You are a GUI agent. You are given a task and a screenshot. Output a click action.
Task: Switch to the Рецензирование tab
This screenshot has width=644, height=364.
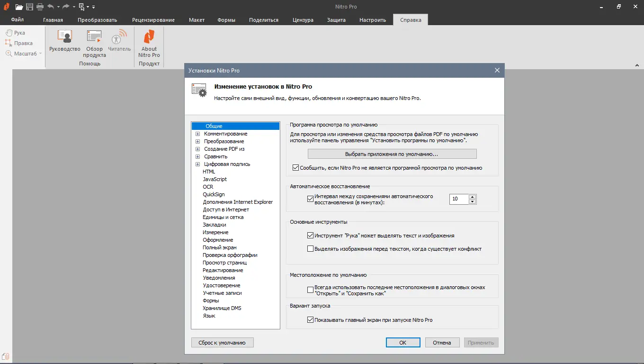click(x=153, y=20)
